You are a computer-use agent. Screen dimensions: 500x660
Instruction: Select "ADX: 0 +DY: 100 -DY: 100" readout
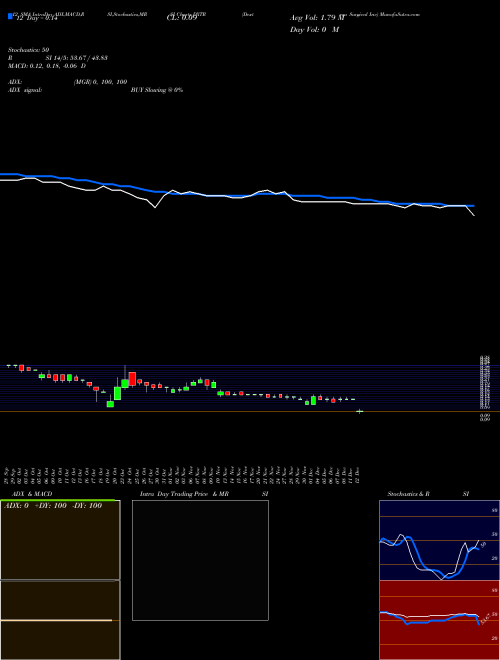coord(53,506)
